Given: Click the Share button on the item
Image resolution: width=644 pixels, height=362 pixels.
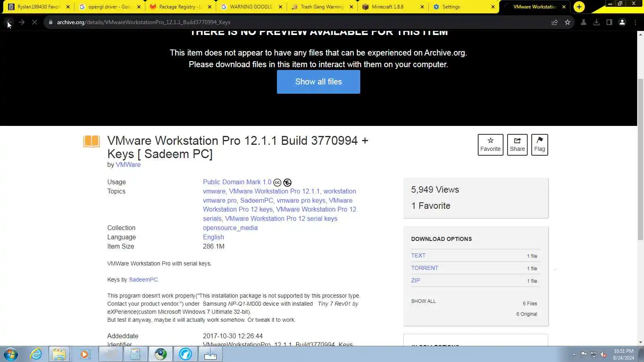Looking at the screenshot, I should [x=517, y=145].
